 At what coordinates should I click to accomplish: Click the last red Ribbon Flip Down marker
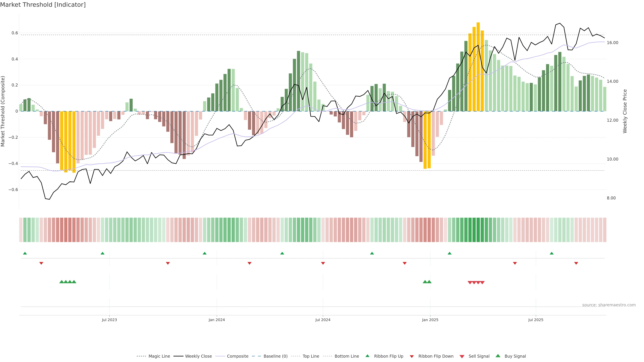[576, 263]
